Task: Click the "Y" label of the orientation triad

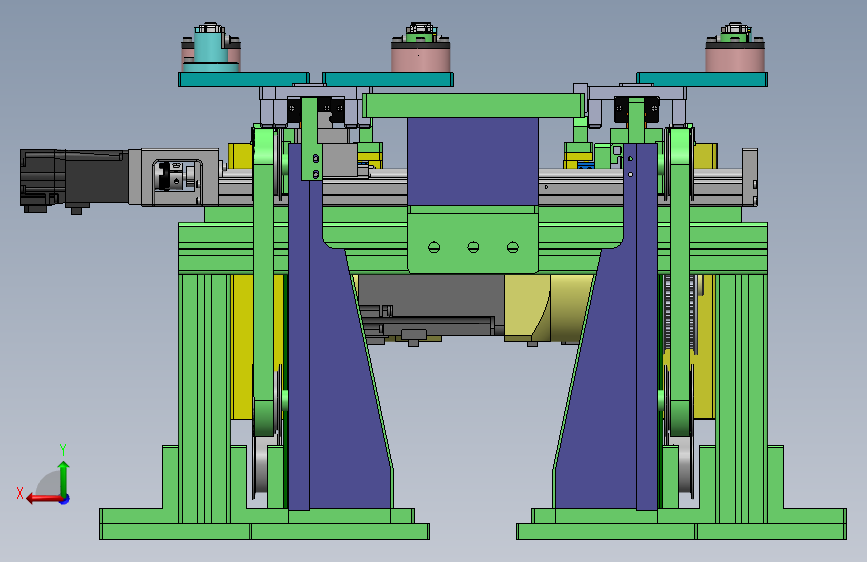Action: coord(63,449)
